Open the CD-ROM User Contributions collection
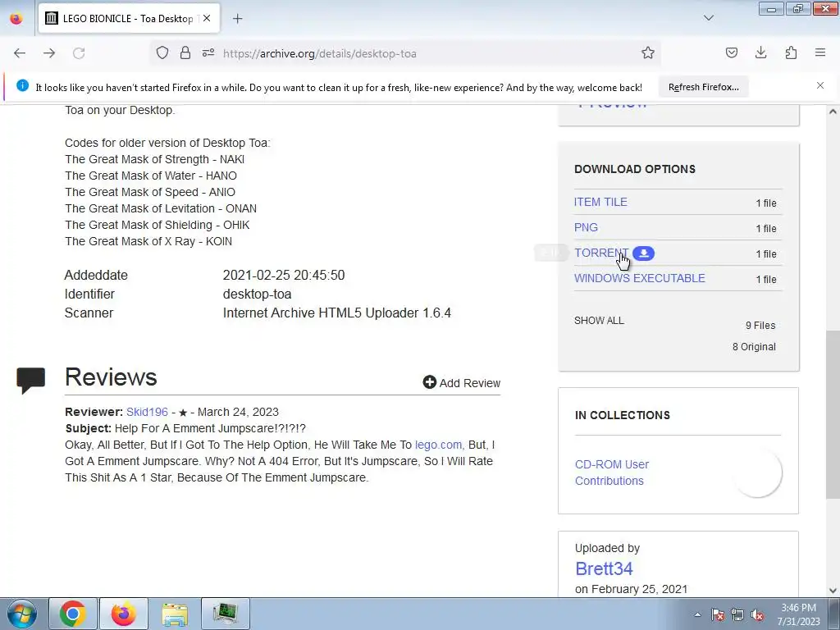840x630 pixels. pos(612,472)
